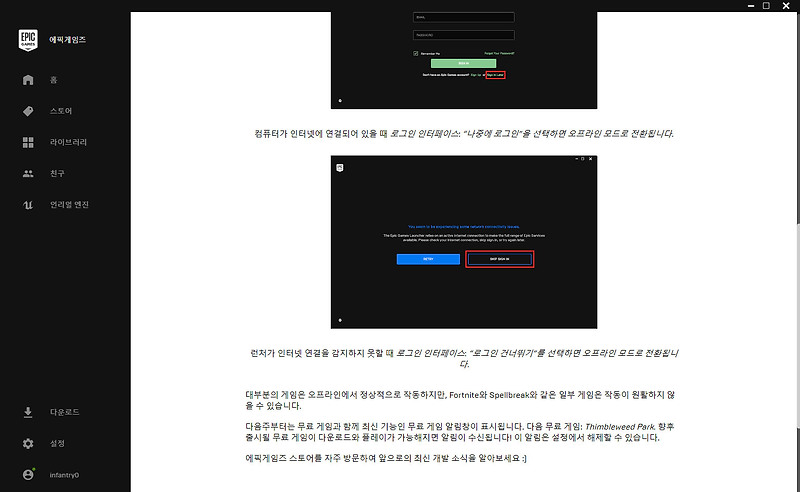The image size is (800, 492).
Task: Maximize the launcher window
Action: (766, 6)
